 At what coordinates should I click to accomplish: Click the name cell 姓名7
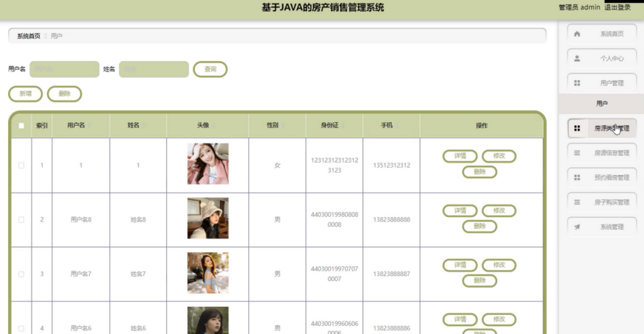(138, 274)
